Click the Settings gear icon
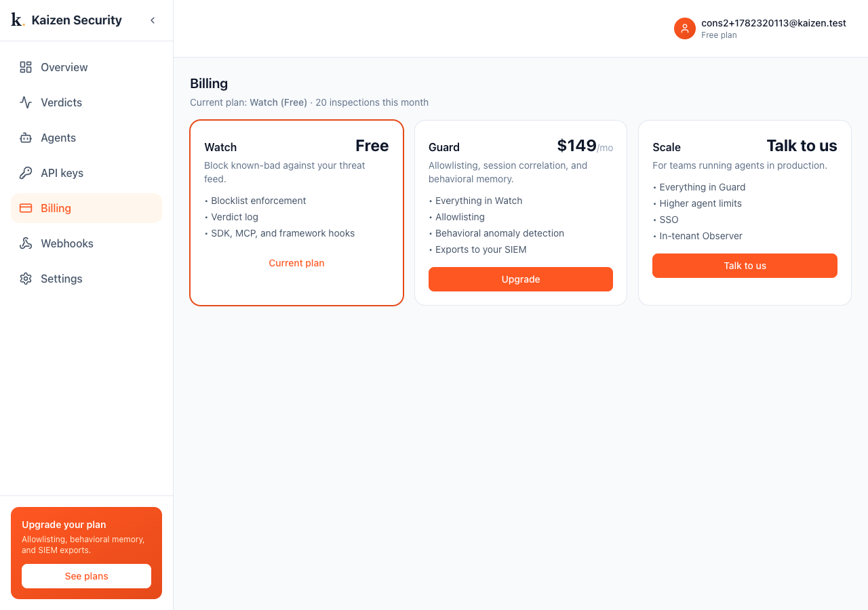This screenshot has height=610, width=868. point(26,279)
